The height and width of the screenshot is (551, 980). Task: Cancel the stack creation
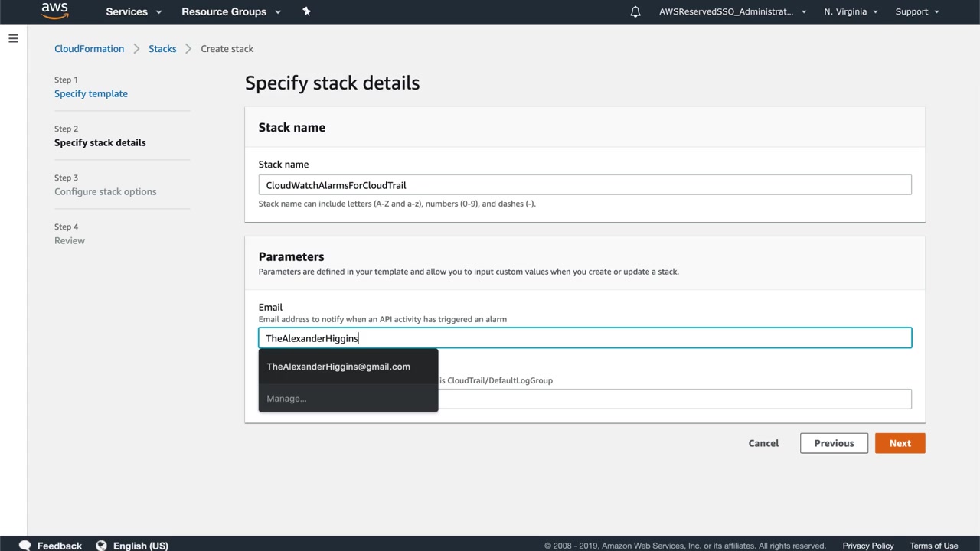pos(763,443)
